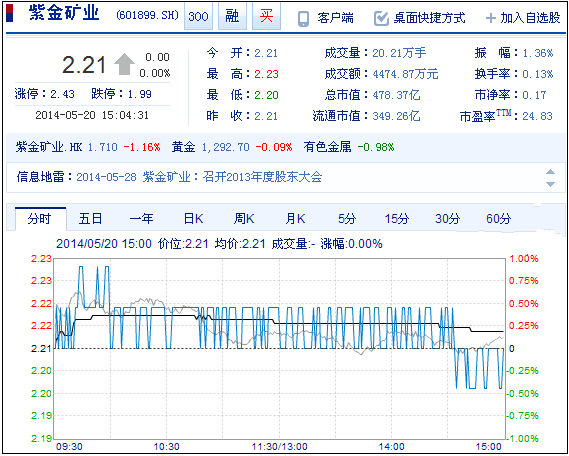Screen dimensions: 569x456
Task: Click the 成交量 value 20.21万手
Action: click(x=399, y=53)
